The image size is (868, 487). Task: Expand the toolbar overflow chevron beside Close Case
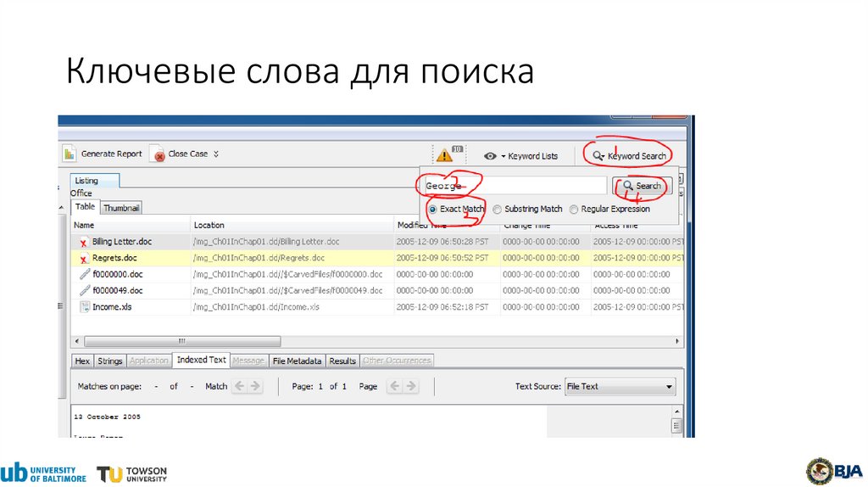click(x=216, y=154)
